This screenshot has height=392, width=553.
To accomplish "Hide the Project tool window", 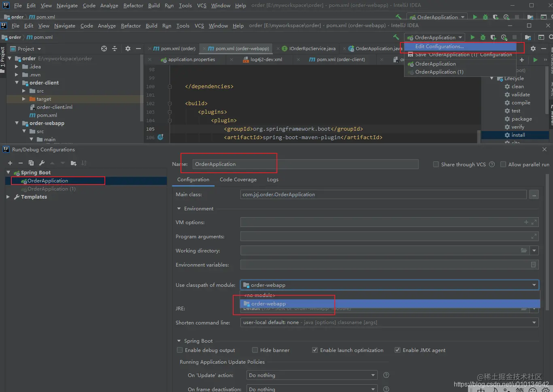I will click(138, 49).
